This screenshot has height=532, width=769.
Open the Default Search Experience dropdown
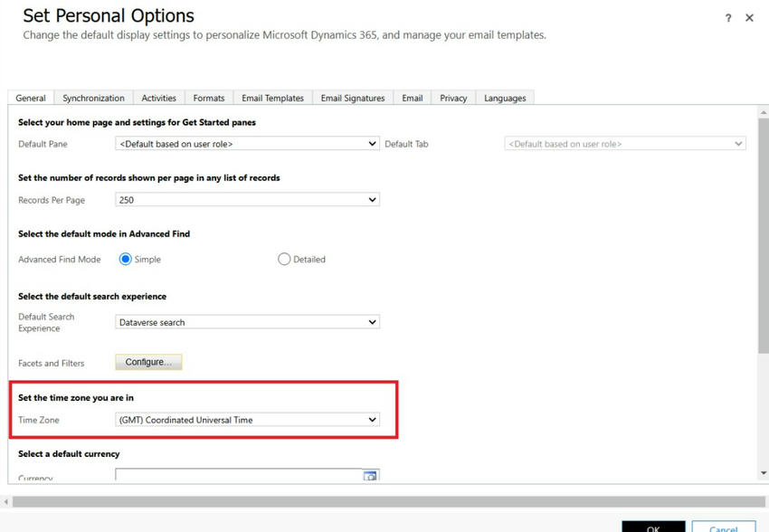pos(245,321)
